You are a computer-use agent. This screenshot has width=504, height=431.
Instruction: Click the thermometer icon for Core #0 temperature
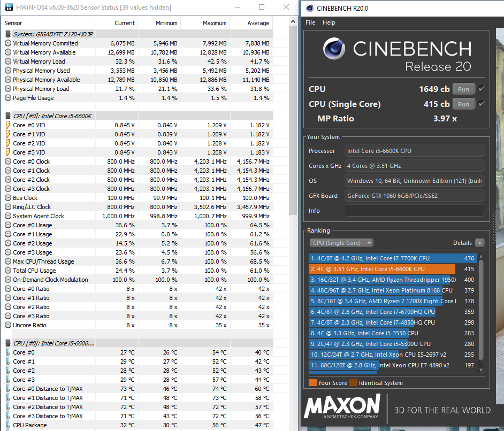click(8, 352)
